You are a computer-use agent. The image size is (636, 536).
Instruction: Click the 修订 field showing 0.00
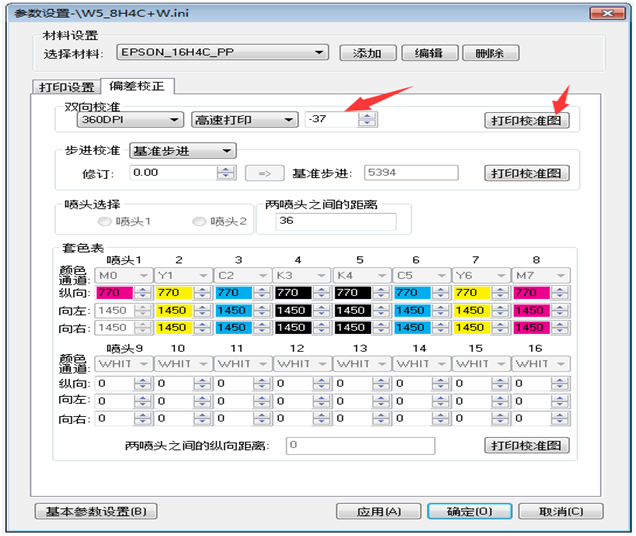click(x=173, y=172)
